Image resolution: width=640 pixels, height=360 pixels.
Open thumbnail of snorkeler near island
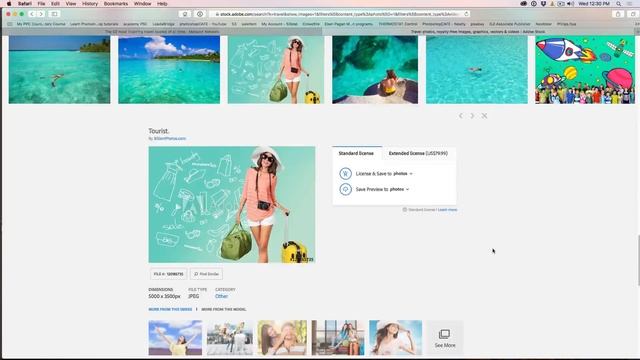click(60, 69)
